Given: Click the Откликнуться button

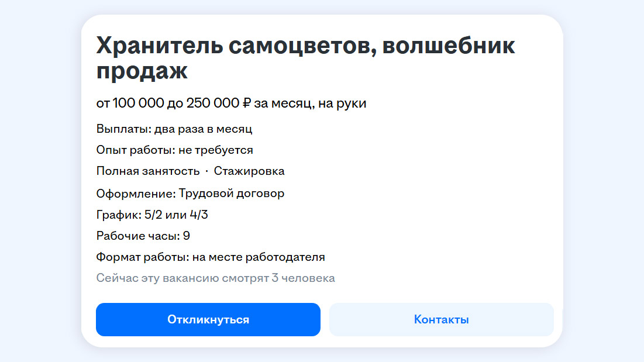Looking at the screenshot, I should (x=208, y=320).
